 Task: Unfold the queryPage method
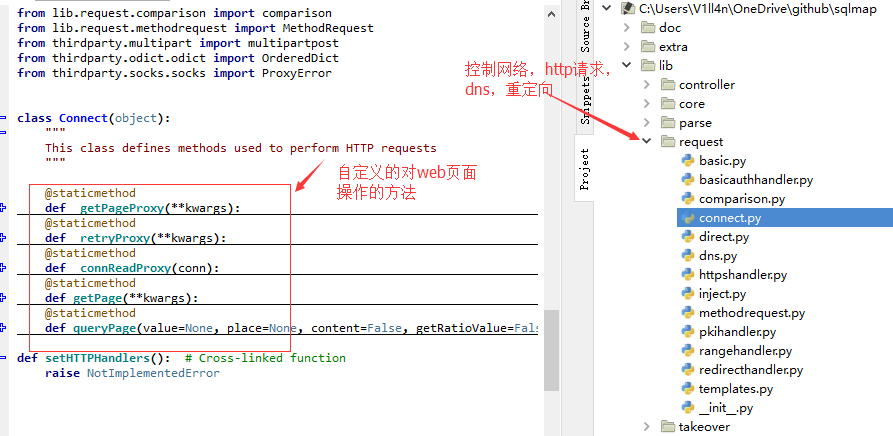(3, 327)
